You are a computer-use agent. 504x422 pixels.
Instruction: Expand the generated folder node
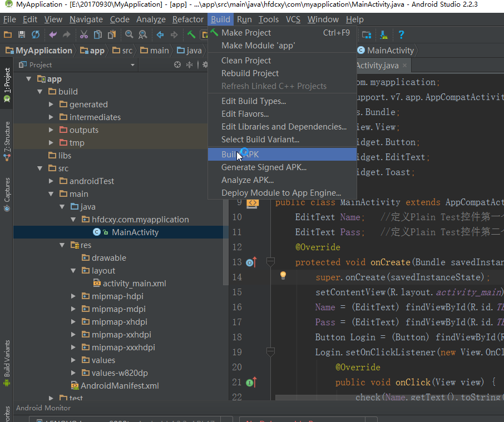tap(51, 105)
